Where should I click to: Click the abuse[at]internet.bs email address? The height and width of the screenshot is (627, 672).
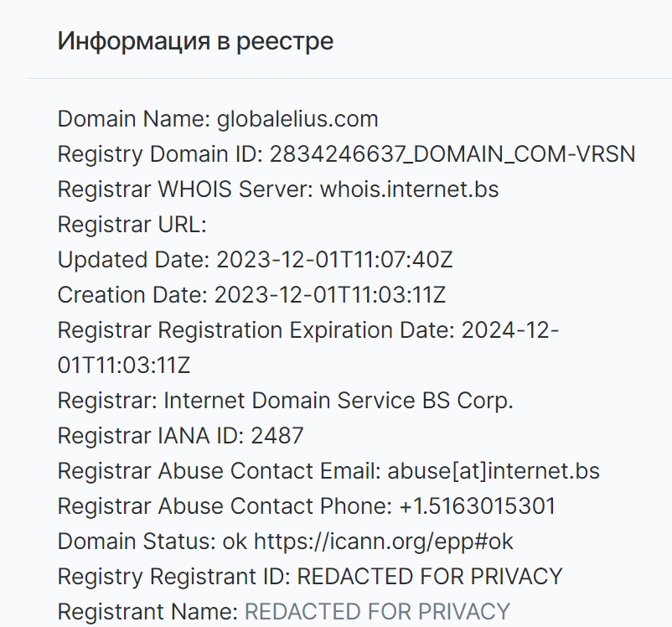click(x=494, y=470)
